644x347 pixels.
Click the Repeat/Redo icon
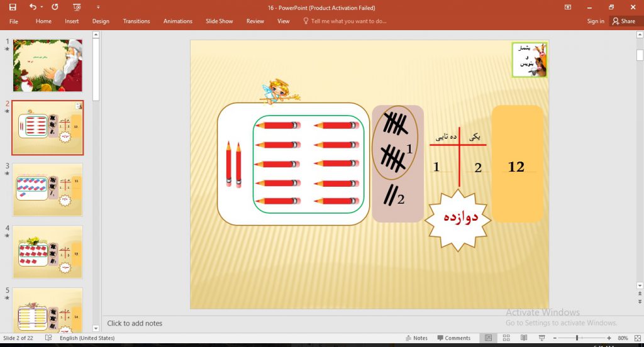point(55,8)
